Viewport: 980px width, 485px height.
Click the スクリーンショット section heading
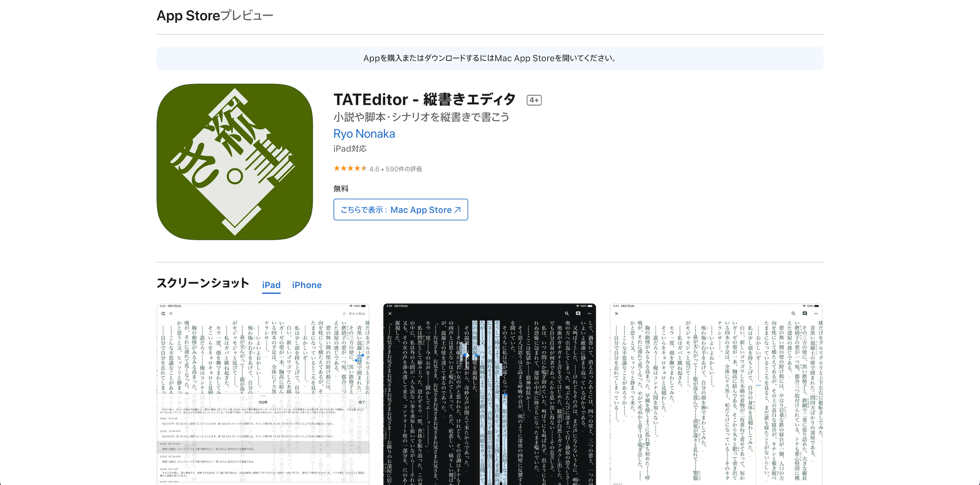pyautogui.click(x=203, y=283)
